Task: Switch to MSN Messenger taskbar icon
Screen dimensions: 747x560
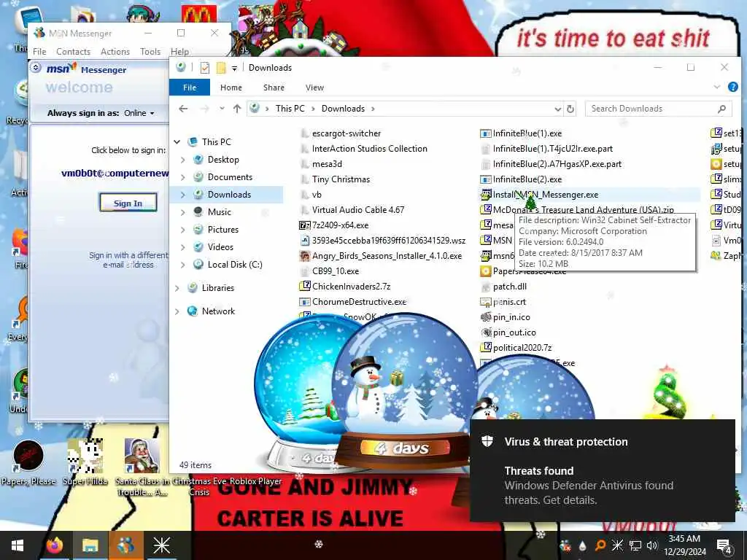Action: (x=125, y=545)
